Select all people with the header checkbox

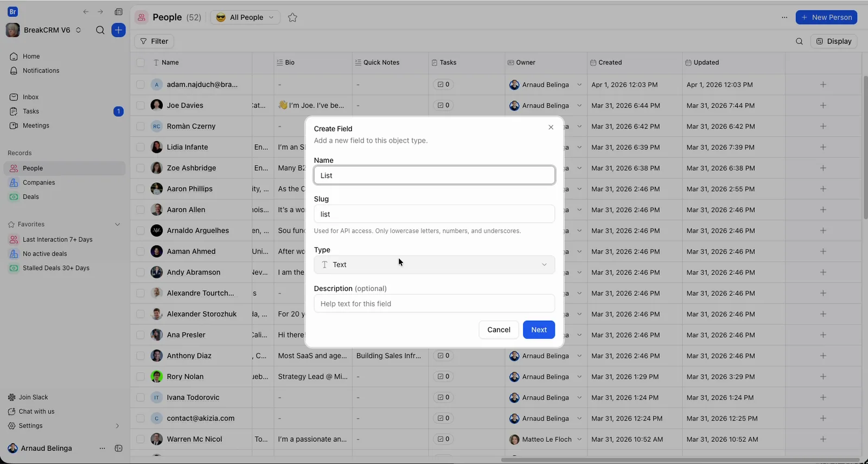(x=141, y=63)
